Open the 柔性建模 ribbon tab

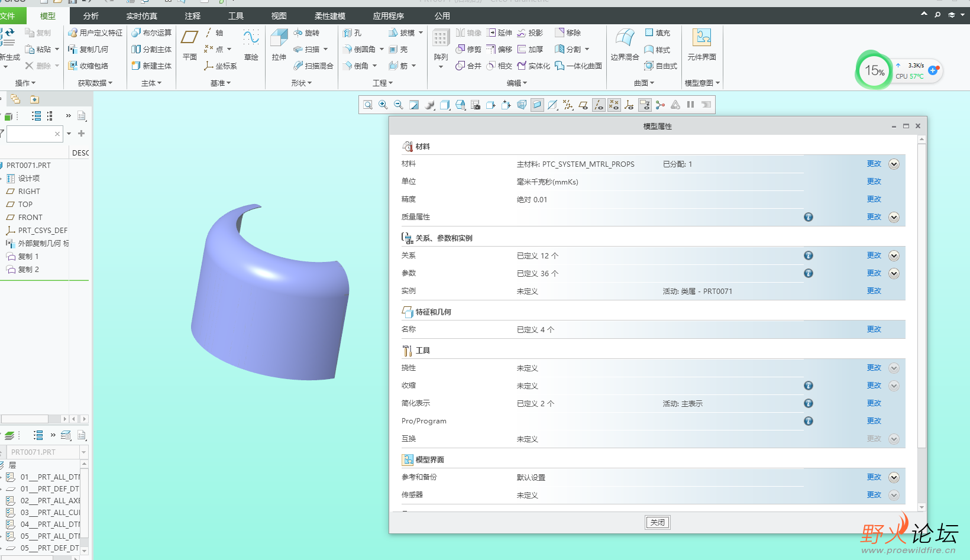click(x=330, y=16)
